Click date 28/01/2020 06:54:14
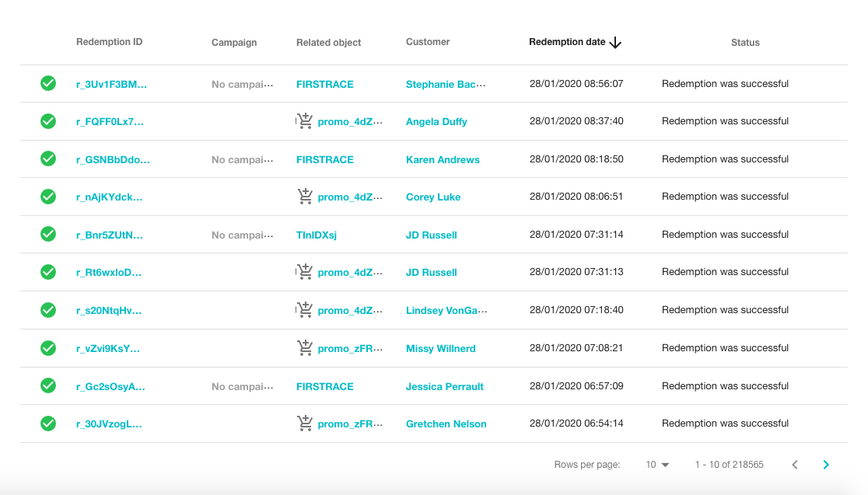This screenshot has height=495, width=868. click(576, 424)
